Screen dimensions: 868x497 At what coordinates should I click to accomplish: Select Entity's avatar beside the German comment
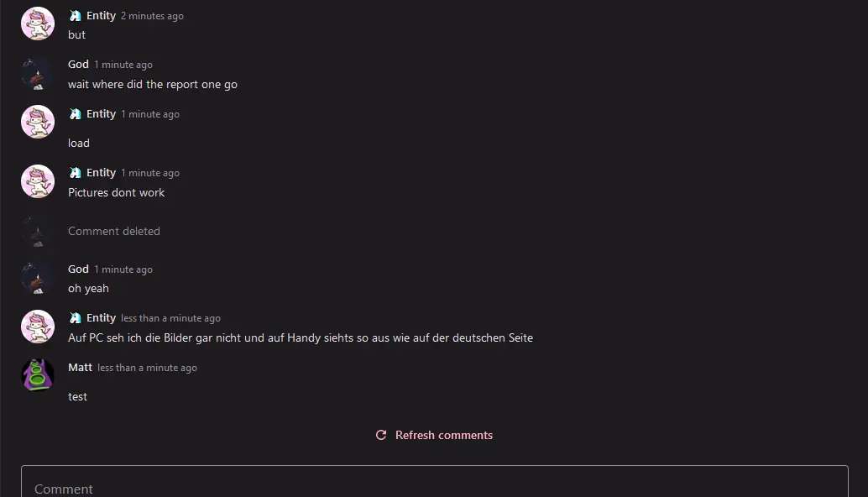tap(38, 327)
